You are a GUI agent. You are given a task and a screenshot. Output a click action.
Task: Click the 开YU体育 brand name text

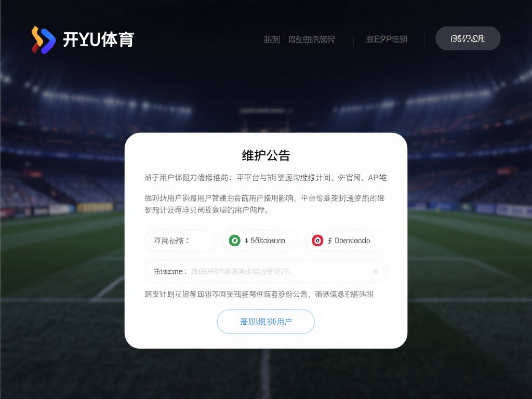click(99, 39)
